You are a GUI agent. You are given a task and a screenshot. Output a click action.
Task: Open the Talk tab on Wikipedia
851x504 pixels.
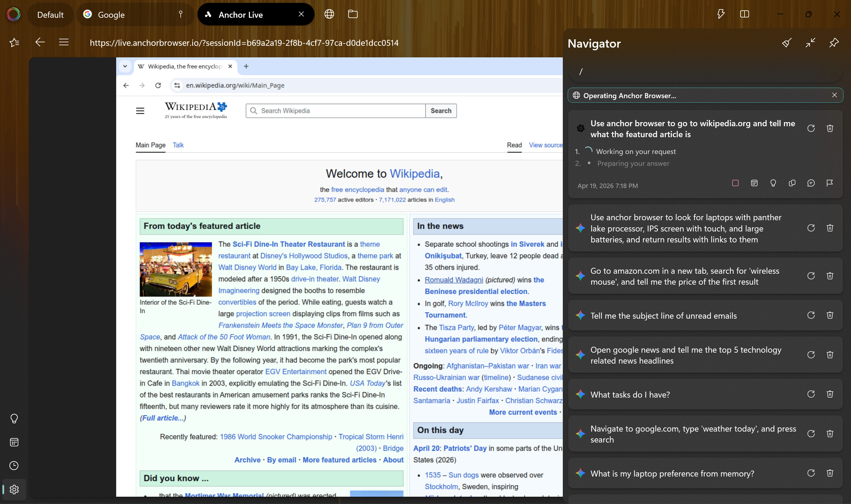[178, 145]
